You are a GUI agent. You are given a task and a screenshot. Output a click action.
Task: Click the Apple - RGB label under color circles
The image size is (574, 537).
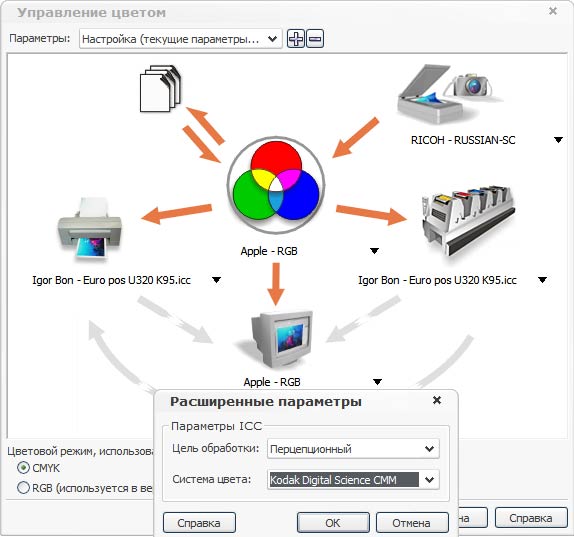coord(269,251)
